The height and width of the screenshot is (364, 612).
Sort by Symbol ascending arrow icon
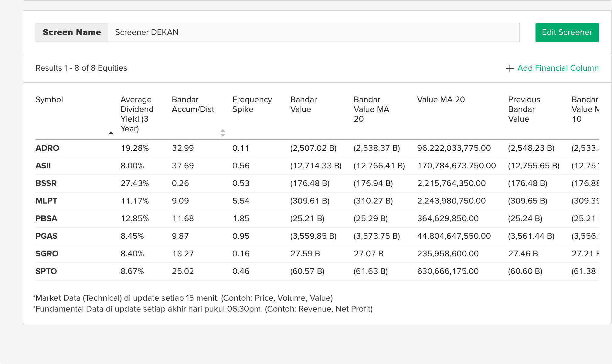111,133
